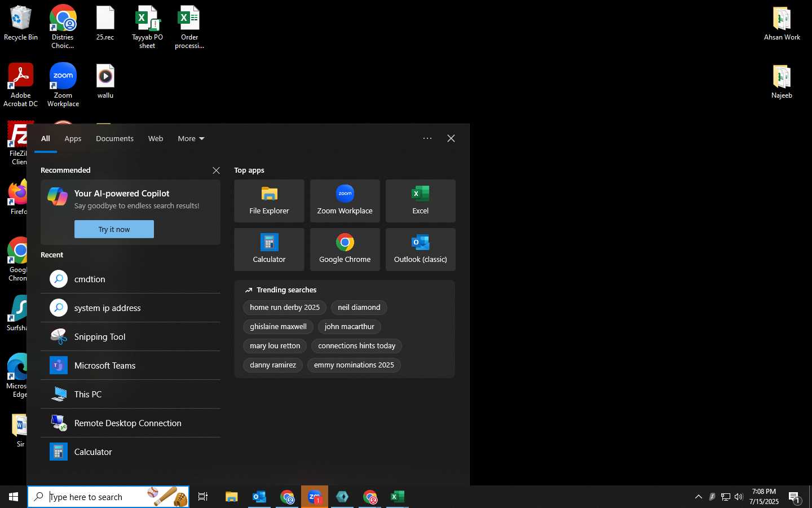The height and width of the screenshot is (508, 812).
Task: Select Ahsan Work desktop folder
Action: point(782,24)
